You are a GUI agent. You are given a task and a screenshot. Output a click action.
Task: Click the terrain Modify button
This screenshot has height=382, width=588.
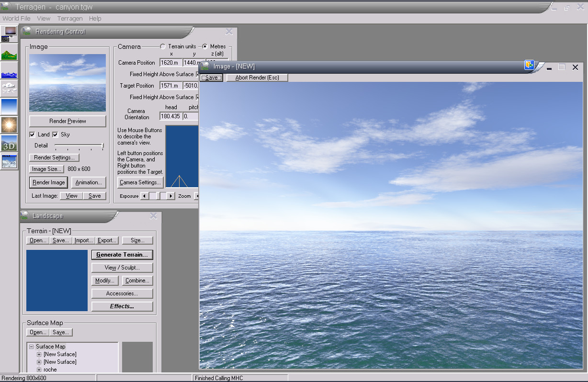click(x=105, y=281)
